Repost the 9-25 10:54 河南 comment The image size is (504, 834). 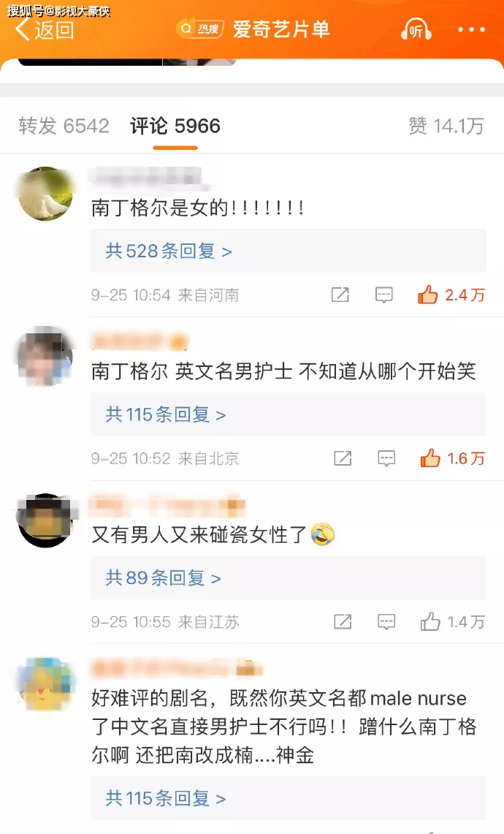(340, 295)
